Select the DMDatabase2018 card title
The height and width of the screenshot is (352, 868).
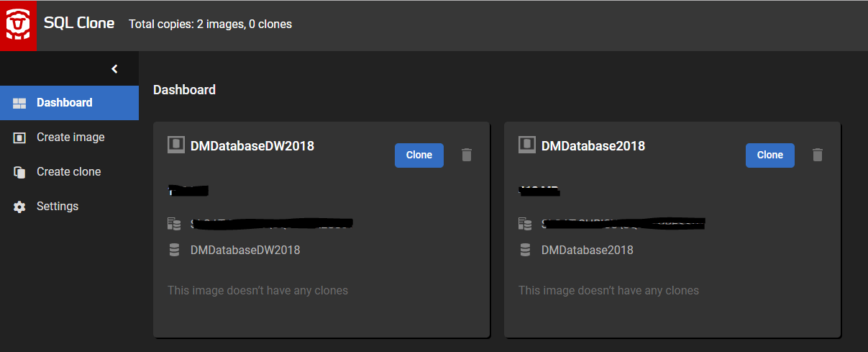(x=593, y=146)
